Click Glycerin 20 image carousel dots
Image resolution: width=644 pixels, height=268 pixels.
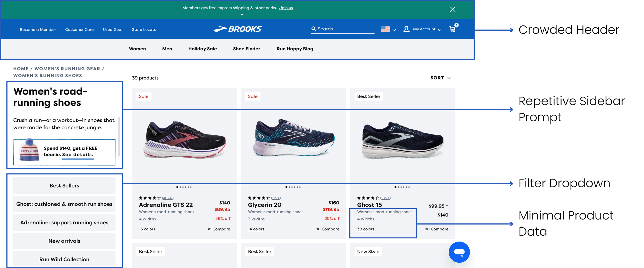tap(293, 187)
